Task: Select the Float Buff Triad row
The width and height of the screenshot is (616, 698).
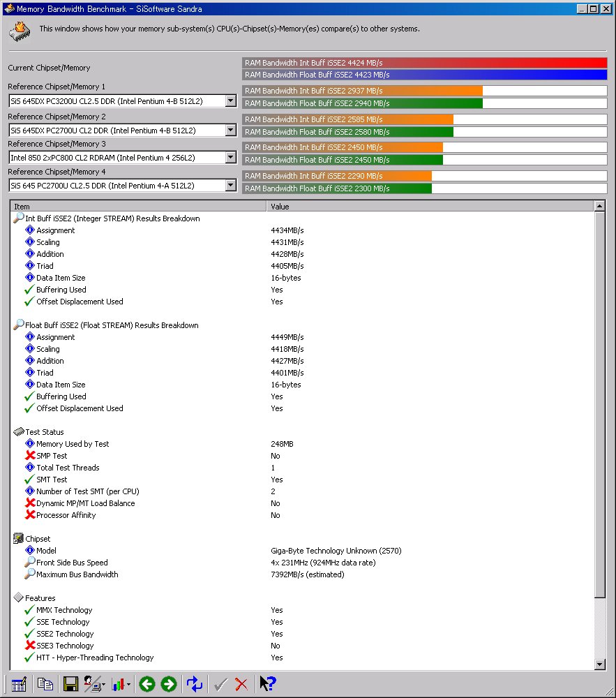Action: pyautogui.click(x=302, y=373)
